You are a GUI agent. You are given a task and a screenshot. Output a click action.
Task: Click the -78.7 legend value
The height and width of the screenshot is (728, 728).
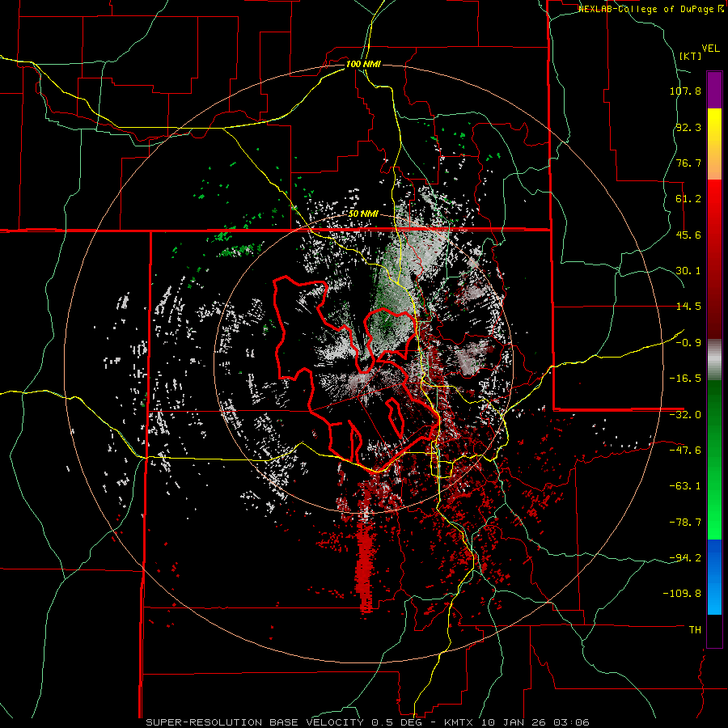click(x=685, y=523)
